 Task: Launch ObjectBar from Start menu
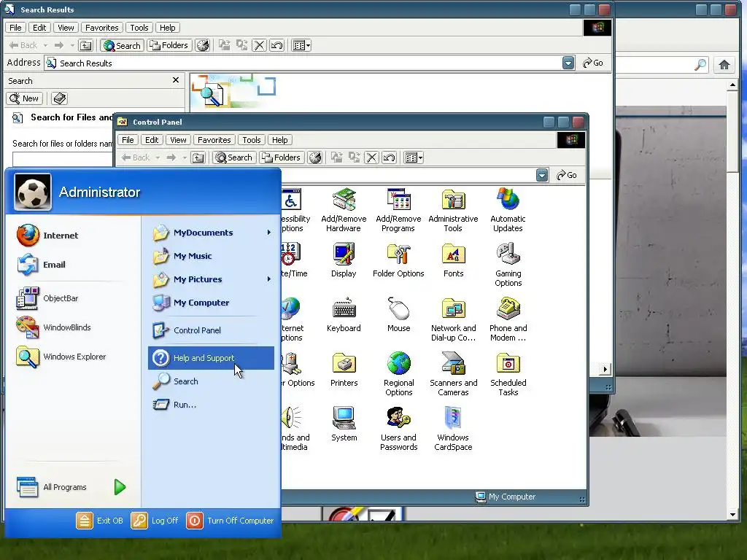pyautogui.click(x=47, y=298)
